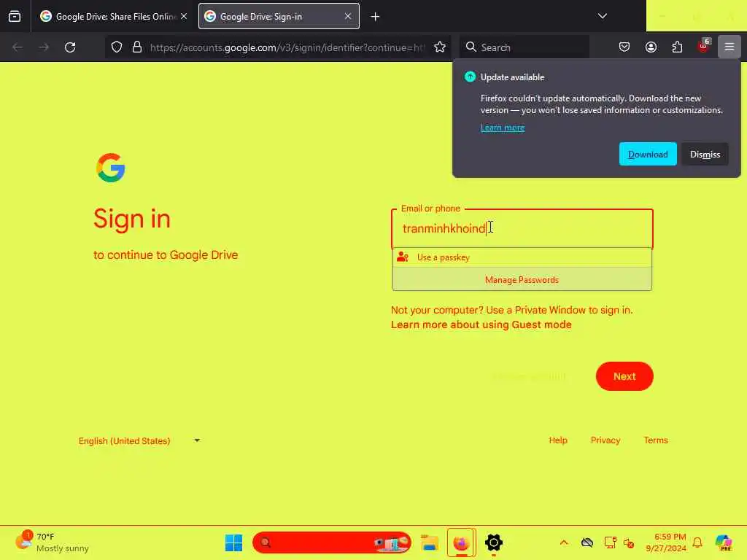Screen dimensions: 747x560
Task: Open File Explorer from taskbar
Action: [x=429, y=542]
